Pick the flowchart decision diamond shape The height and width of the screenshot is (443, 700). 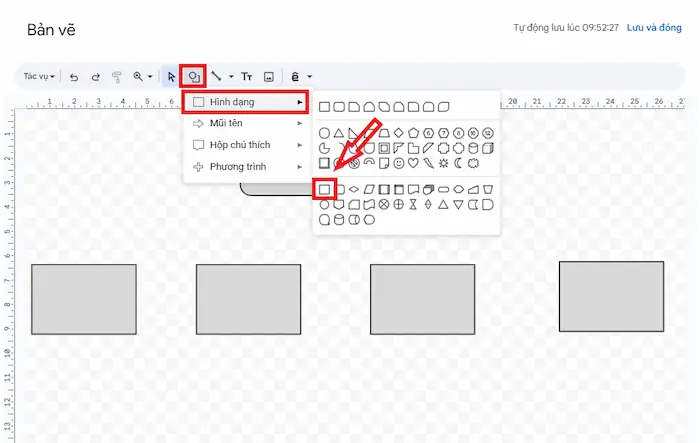click(354, 189)
